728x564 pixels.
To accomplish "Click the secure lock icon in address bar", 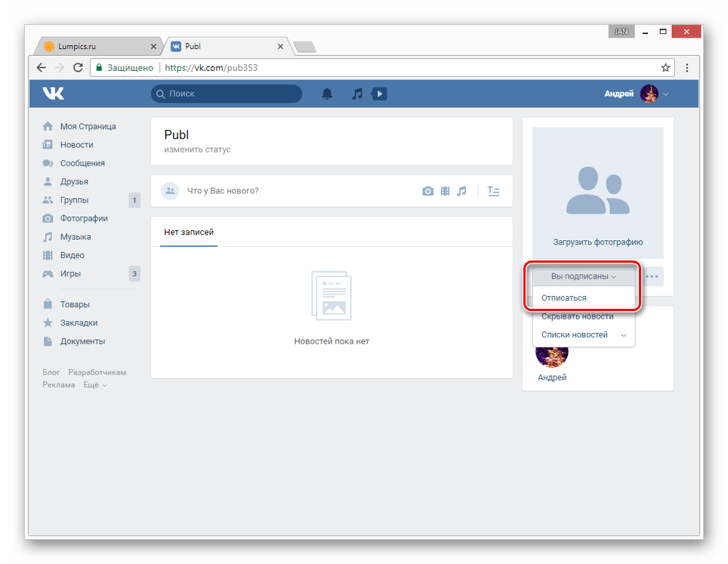I will coord(99,67).
